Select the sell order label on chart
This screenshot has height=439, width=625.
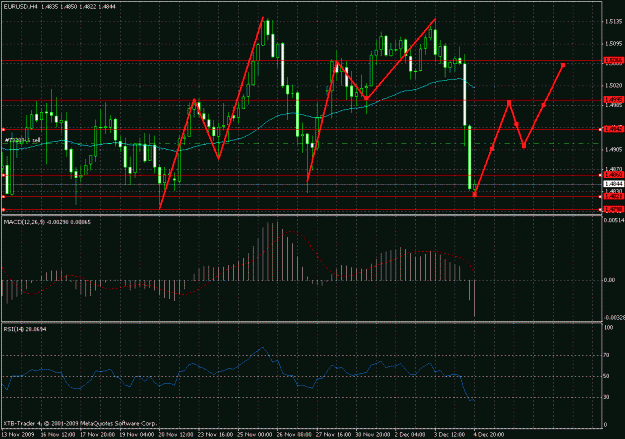pyautogui.click(x=22, y=140)
